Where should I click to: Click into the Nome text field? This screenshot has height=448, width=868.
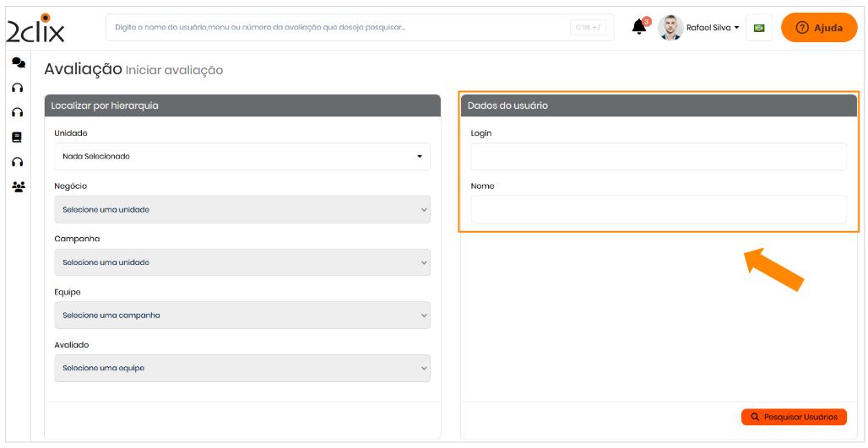click(x=658, y=209)
